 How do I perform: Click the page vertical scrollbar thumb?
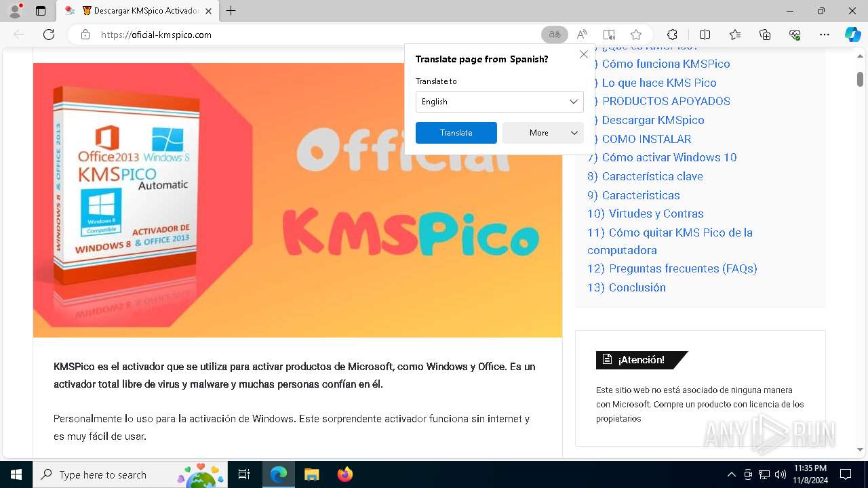click(x=860, y=79)
